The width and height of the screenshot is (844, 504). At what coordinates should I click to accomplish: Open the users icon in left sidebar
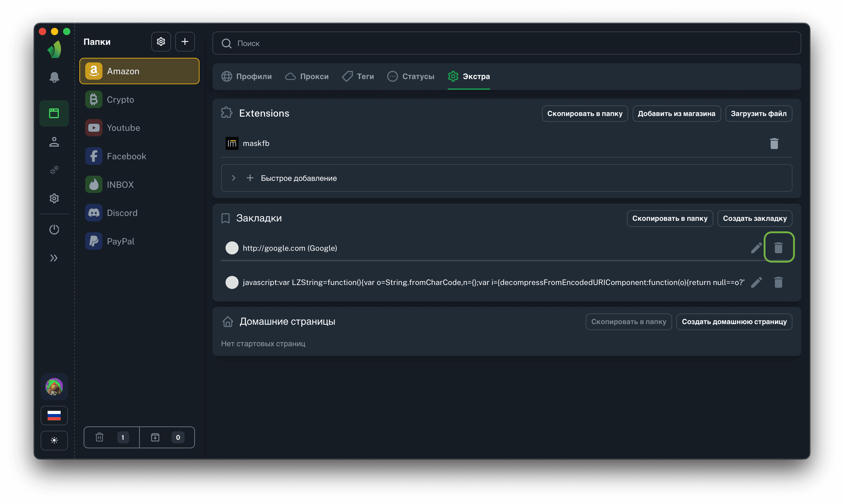(54, 142)
